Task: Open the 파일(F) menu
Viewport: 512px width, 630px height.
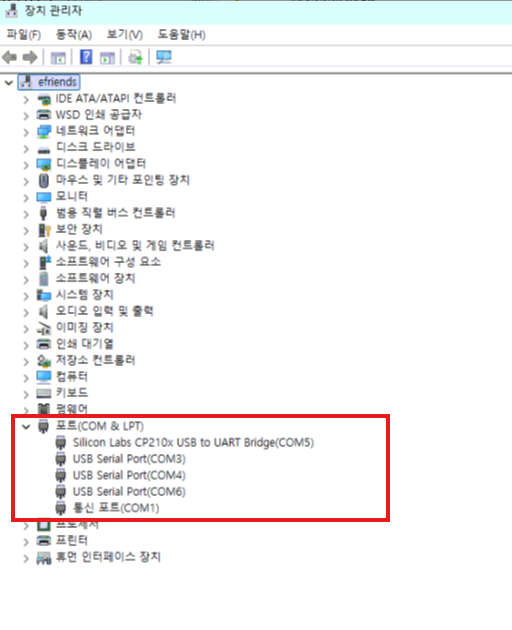Action: coord(24,35)
